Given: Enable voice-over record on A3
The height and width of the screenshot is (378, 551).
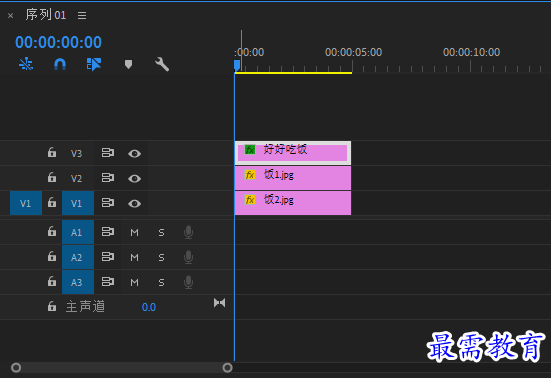Looking at the screenshot, I should [188, 282].
